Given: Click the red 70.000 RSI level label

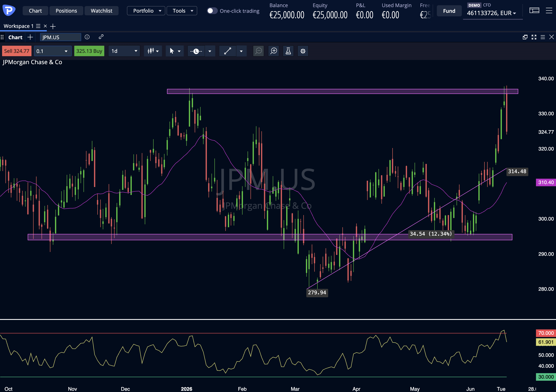Looking at the screenshot, I should click(x=546, y=333).
